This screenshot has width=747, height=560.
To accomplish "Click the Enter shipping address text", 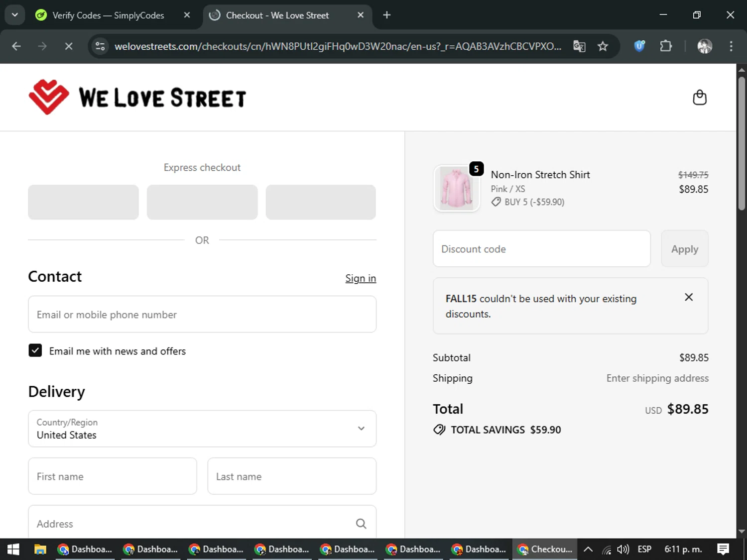I will (x=657, y=378).
